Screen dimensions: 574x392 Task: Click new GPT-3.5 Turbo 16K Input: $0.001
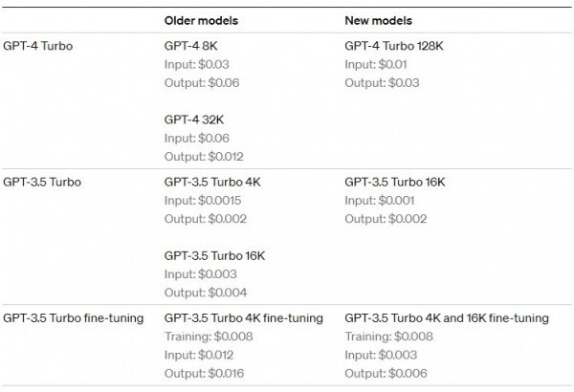tap(380, 201)
